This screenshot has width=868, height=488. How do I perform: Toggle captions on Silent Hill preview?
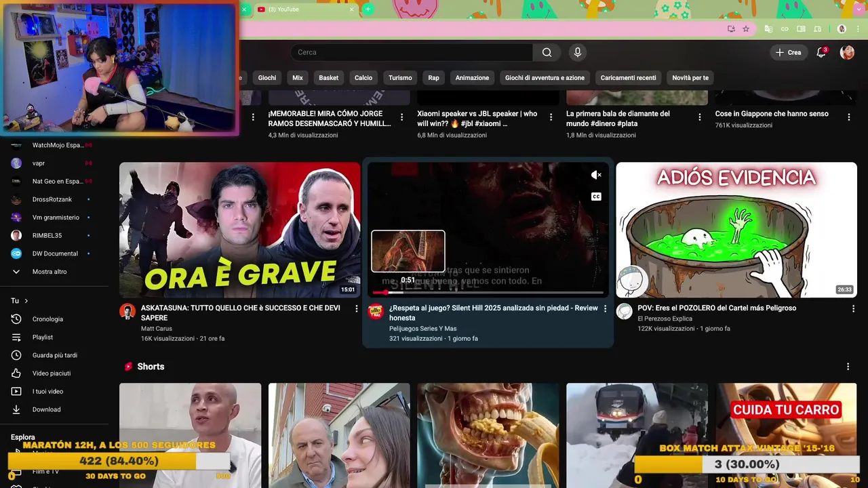point(596,197)
